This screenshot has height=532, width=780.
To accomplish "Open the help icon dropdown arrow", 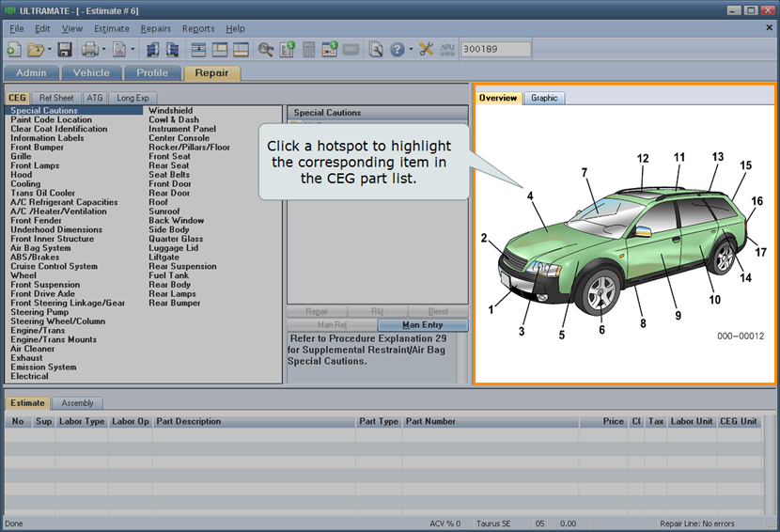I will pos(411,50).
